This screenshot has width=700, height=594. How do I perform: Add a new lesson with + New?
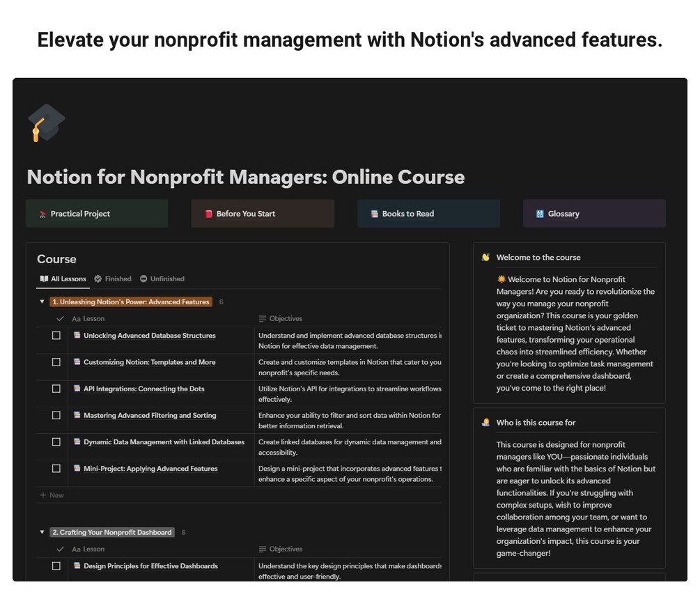tap(52, 495)
